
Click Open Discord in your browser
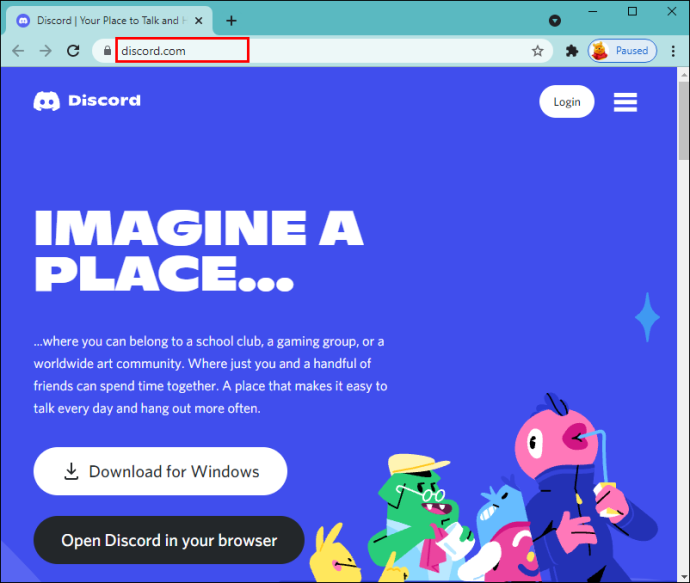pos(169,540)
